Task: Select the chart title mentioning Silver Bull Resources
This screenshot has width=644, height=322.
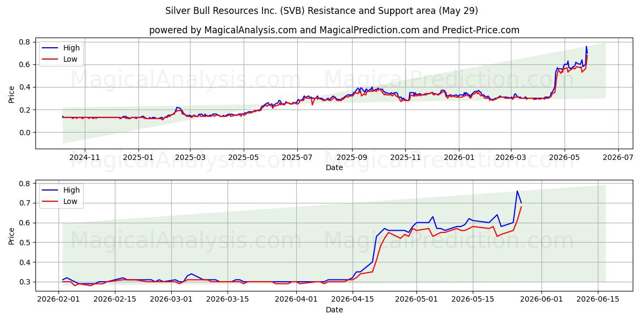Action: click(x=322, y=11)
